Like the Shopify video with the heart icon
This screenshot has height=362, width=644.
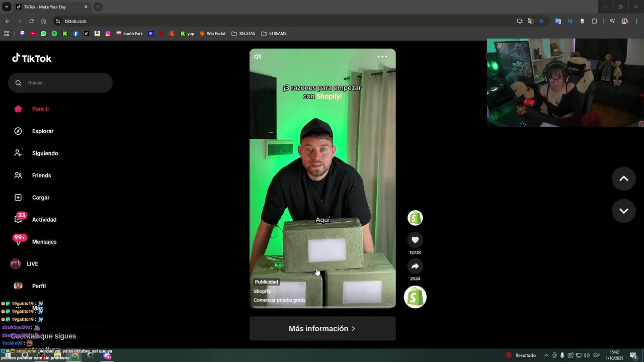[x=415, y=240]
